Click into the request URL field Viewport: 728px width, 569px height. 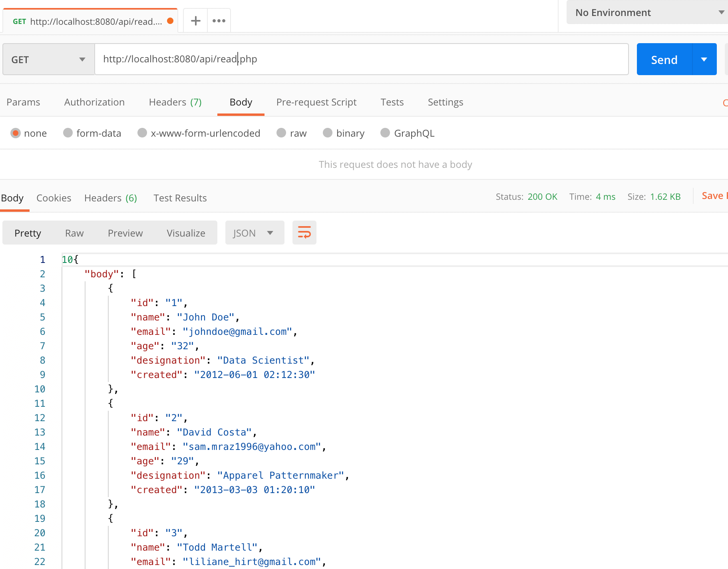click(361, 59)
